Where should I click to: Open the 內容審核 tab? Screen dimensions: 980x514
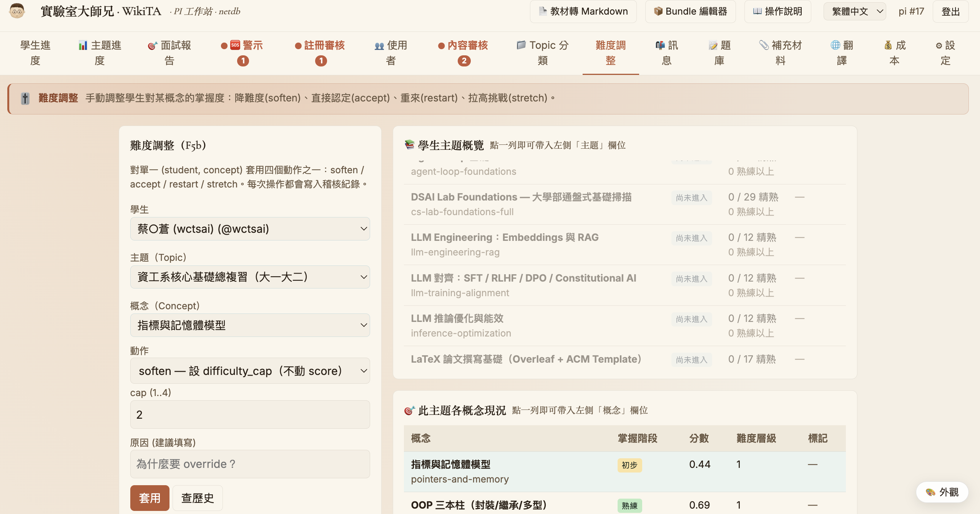click(463, 53)
